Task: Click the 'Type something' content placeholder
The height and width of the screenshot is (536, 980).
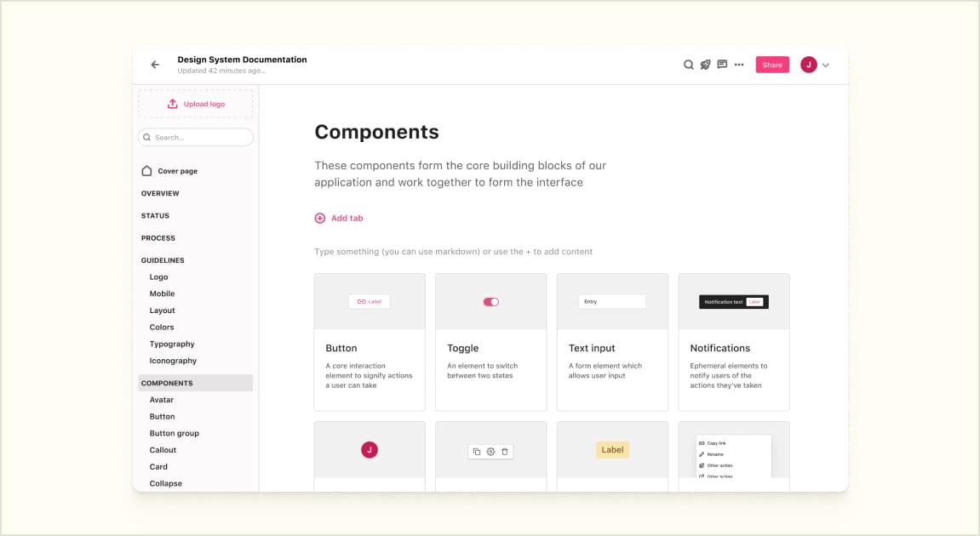Action: pos(453,252)
